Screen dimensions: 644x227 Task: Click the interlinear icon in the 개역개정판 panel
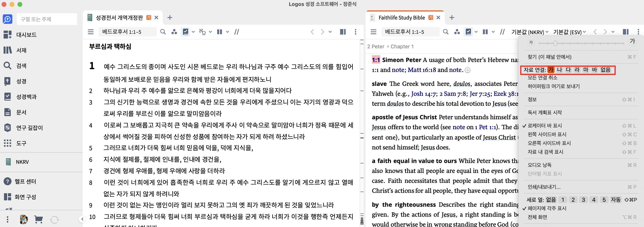click(202, 32)
